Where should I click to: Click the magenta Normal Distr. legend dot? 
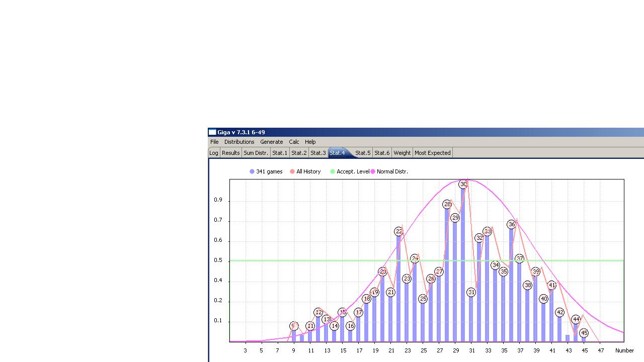pos(373,171)
